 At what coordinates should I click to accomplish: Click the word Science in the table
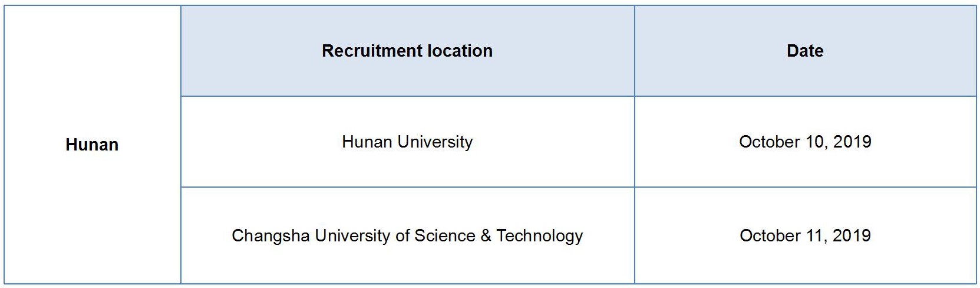pos(445,235)
